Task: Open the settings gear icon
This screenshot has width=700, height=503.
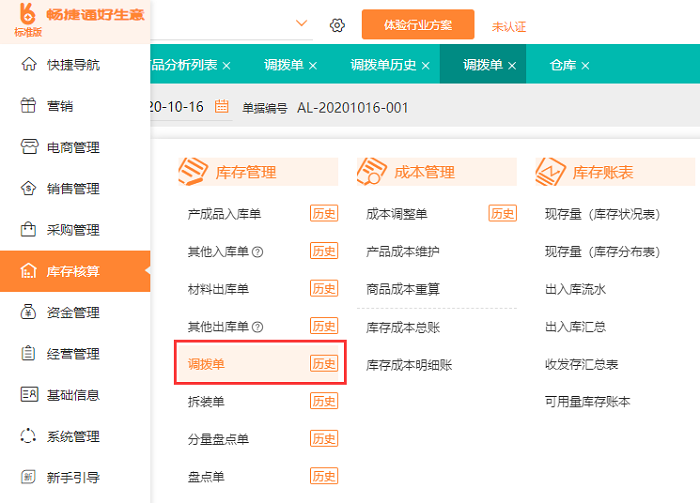Action: (x=337, y=25)
